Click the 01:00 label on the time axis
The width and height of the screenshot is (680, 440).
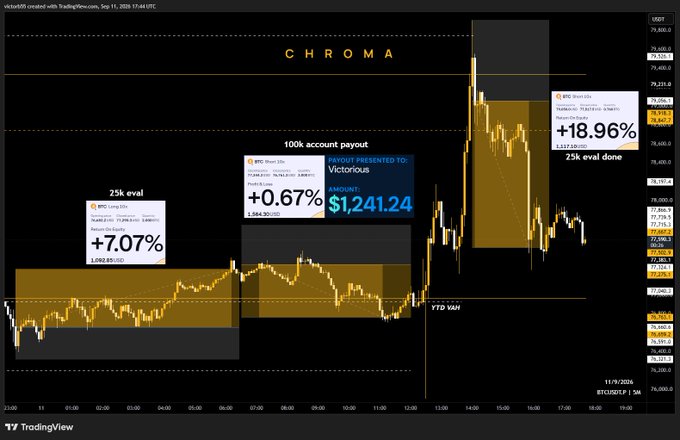point(72,408)
